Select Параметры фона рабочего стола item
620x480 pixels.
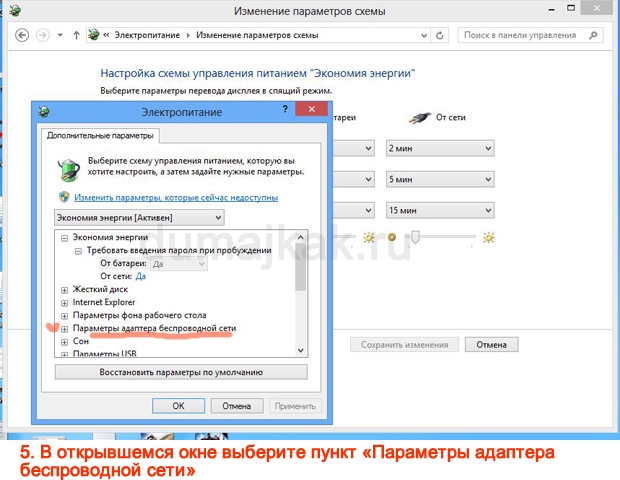pyautogui.click(x=140, y=316)
